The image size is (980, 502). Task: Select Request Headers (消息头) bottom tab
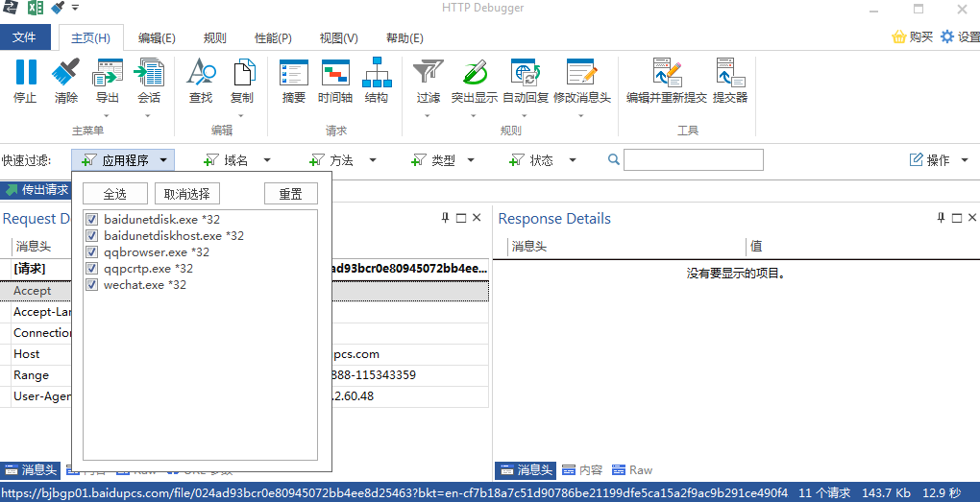click(30, 470)
